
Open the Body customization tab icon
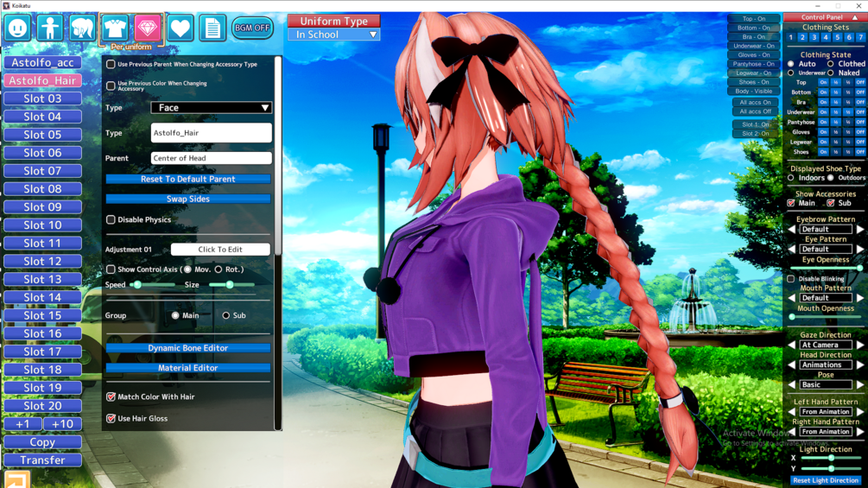[50, 28]
